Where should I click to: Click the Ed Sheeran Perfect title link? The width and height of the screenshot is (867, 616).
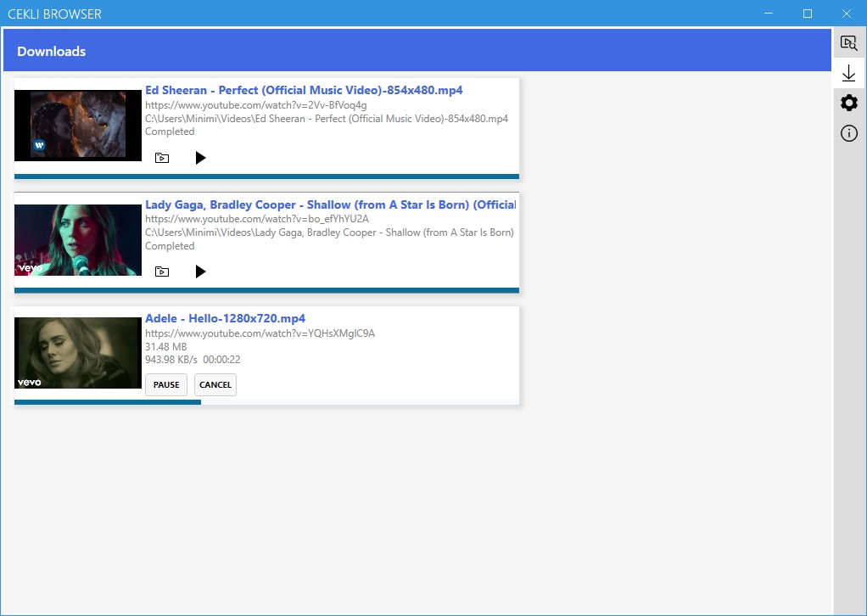pos(304,90)
